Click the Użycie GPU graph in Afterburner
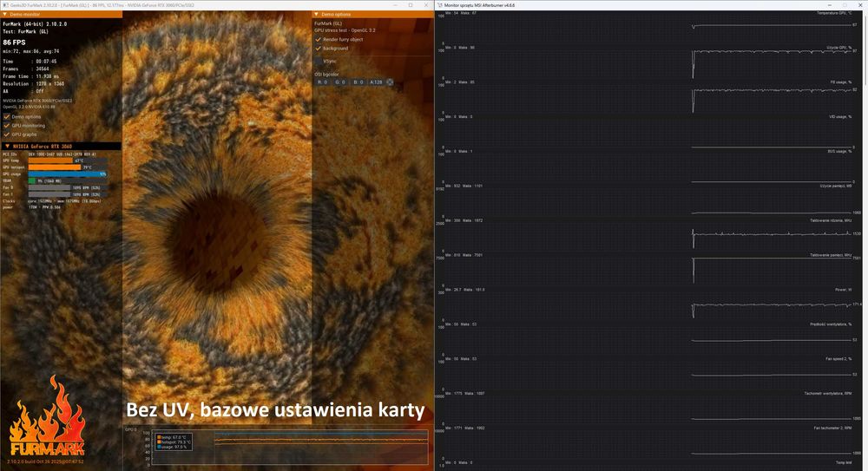868x471 pixels. pos(648,63)
